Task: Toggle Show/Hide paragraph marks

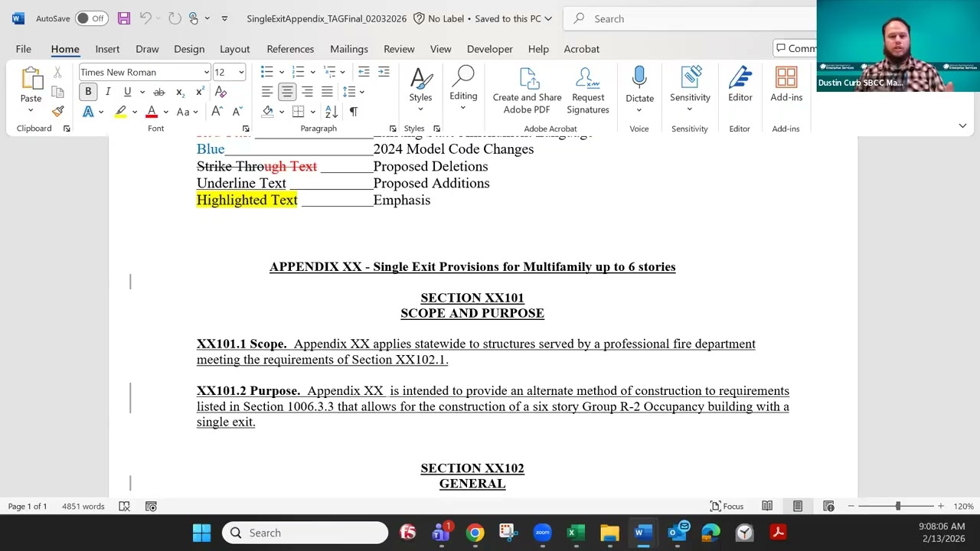Action: point(353,112)
